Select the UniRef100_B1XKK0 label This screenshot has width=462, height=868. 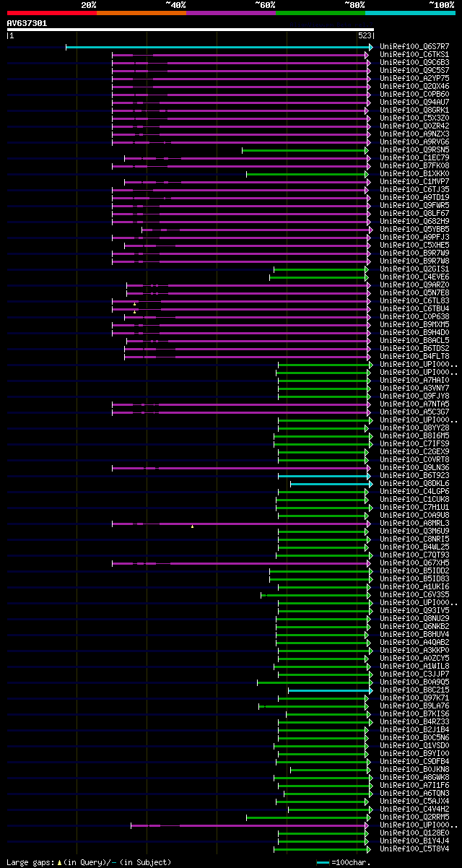414,174
